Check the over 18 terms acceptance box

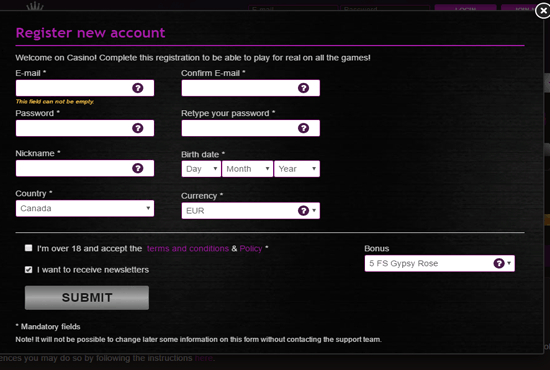click(x=28, y=248)
